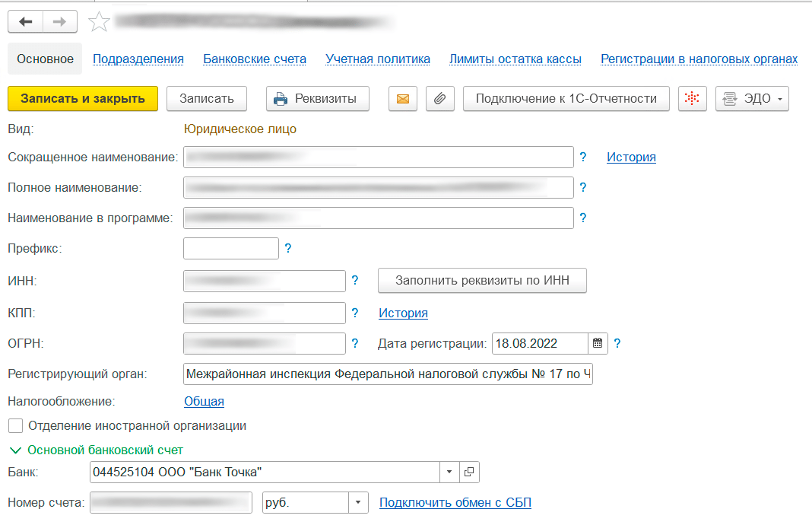Open the ЭДО dropdown menu

point(751,99)
